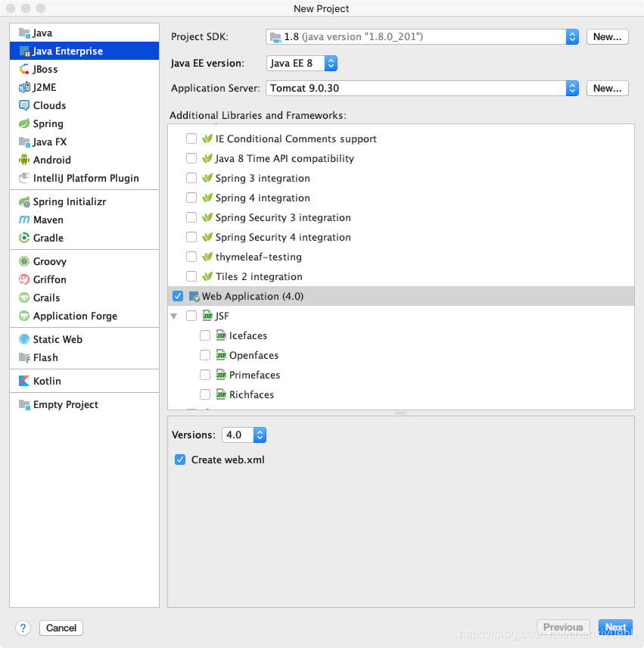Toggle the thymeleaf-testing checkbox
This screenshot has width=644, height=648.
pos(191,257)
